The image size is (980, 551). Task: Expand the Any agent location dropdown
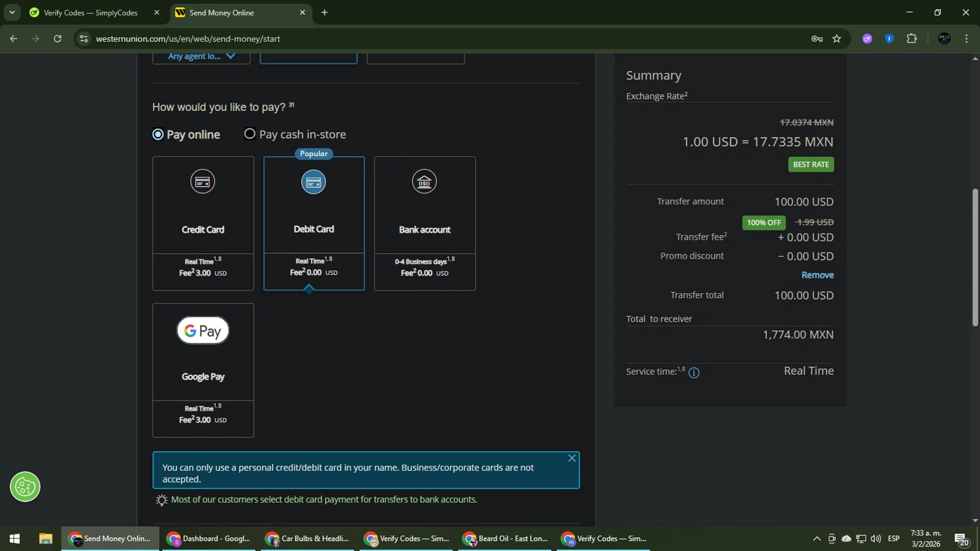201,57
